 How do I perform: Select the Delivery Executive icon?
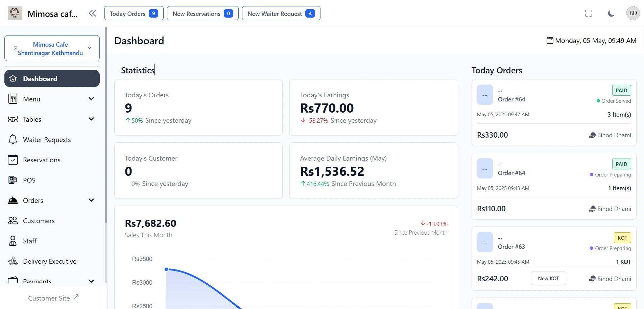[13, 261]
